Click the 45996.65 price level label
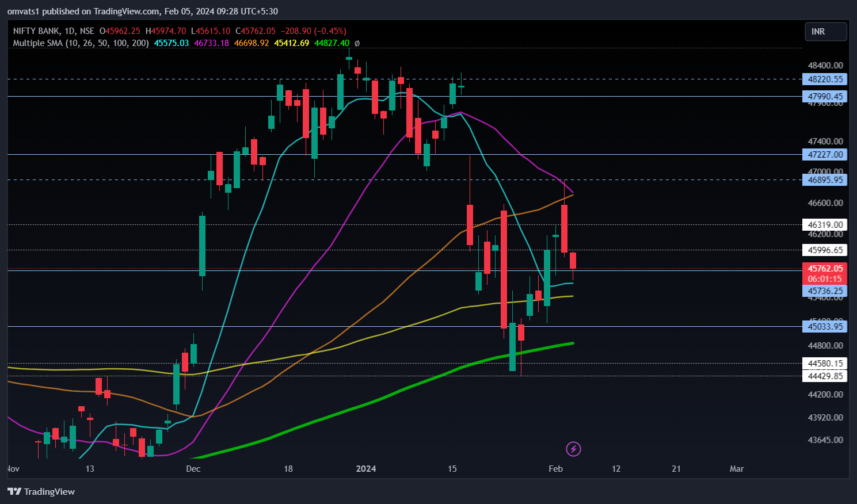Screen dimensions: 857x504 825,250
